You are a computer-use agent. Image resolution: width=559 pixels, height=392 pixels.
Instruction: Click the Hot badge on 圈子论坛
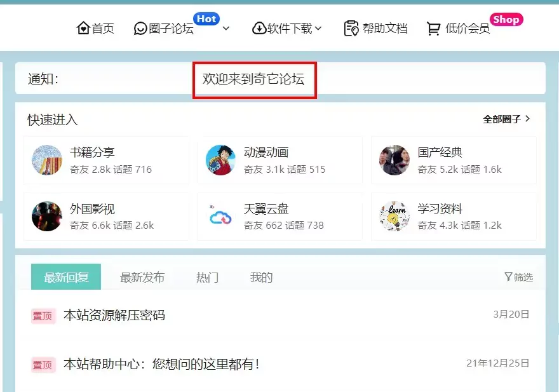[206, 18]
